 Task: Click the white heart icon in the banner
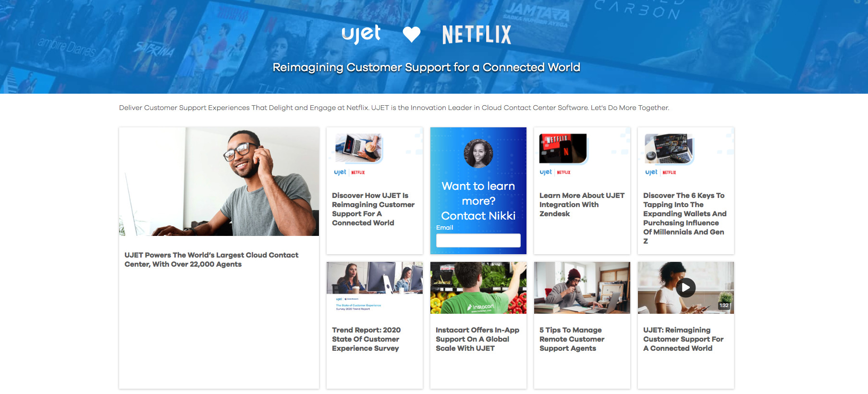(412, 35)
